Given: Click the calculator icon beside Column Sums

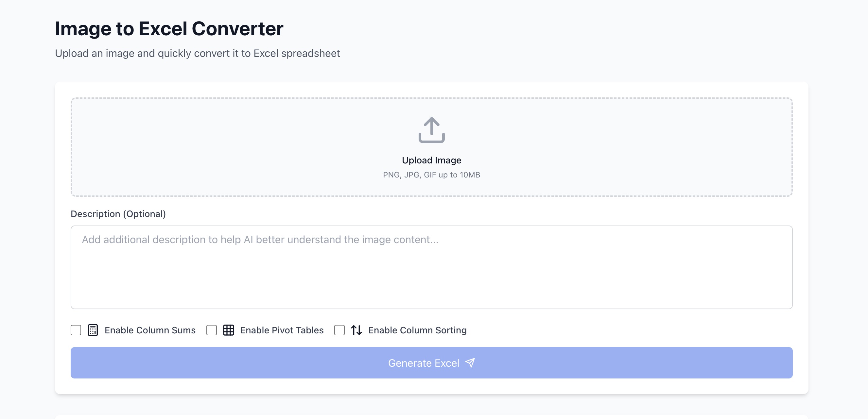Looking at the screenshot, I should (93, 330).
